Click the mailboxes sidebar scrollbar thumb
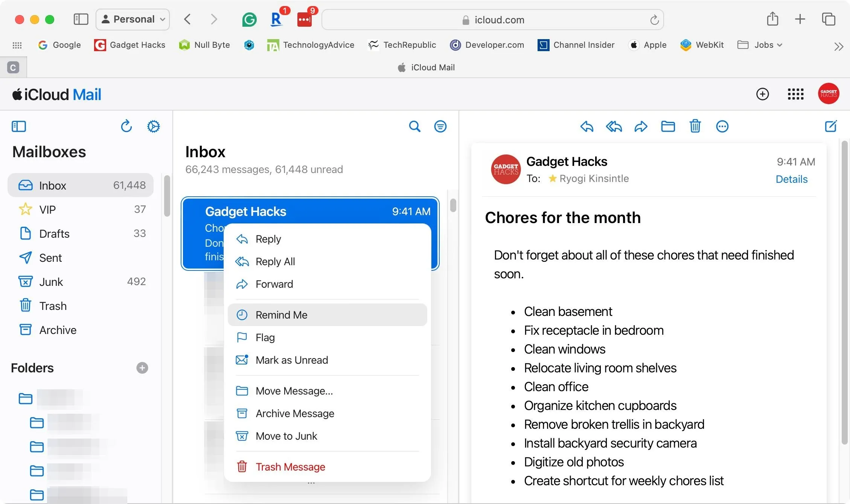 pyautogui.click(x=167, y=196)
